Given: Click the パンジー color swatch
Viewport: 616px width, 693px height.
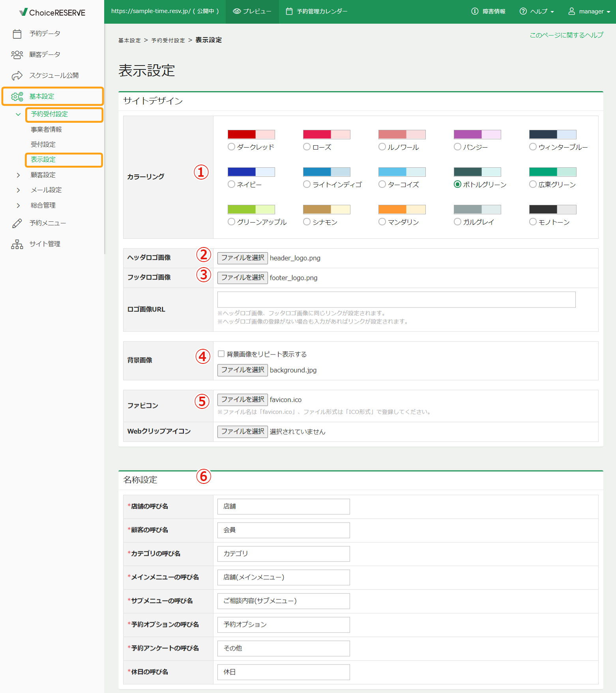Looking at the screenshot, I should click(x=477, y=135).
